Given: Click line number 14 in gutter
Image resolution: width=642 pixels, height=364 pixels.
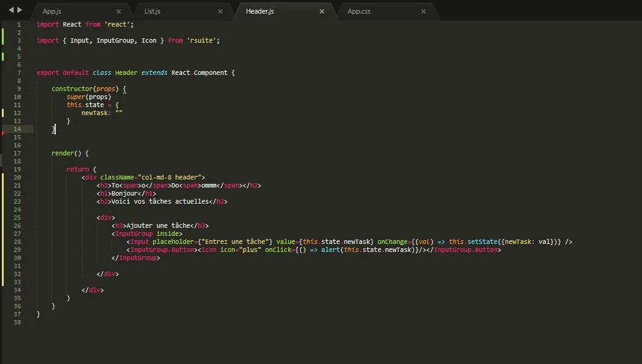Looking at the screenshot, I should pos(17,129).
